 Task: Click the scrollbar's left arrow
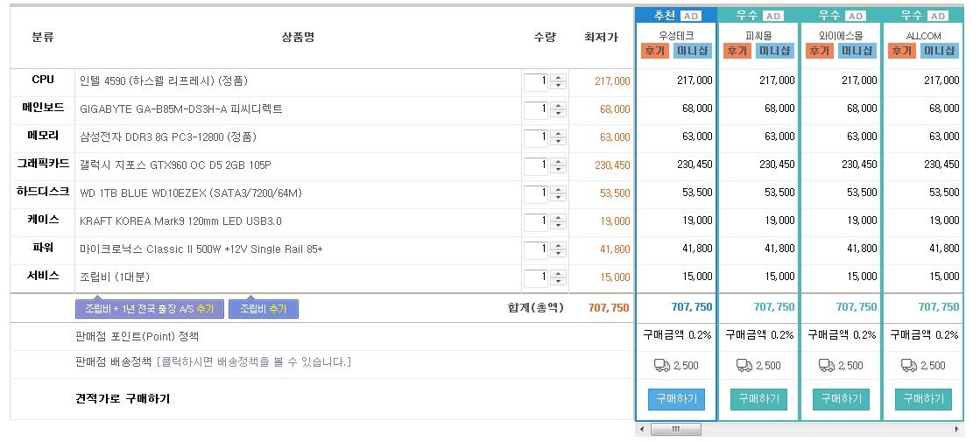click(x=643, y=430)
